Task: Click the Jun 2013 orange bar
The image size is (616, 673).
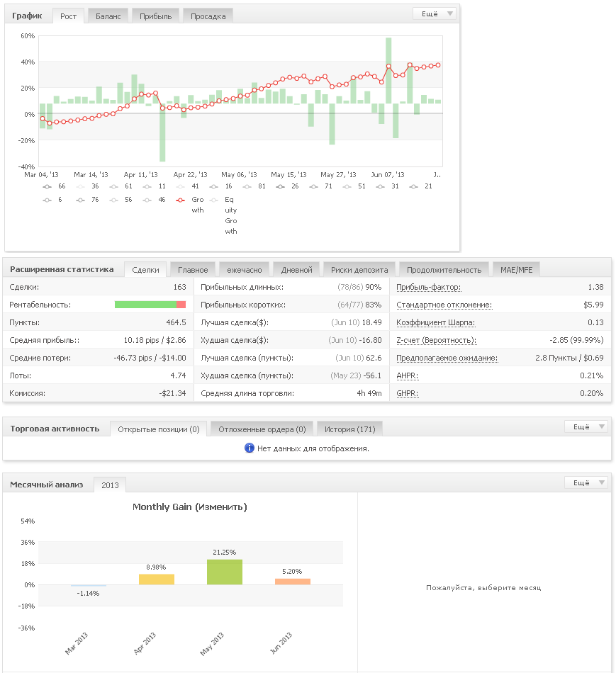Action: click(293, 582)
